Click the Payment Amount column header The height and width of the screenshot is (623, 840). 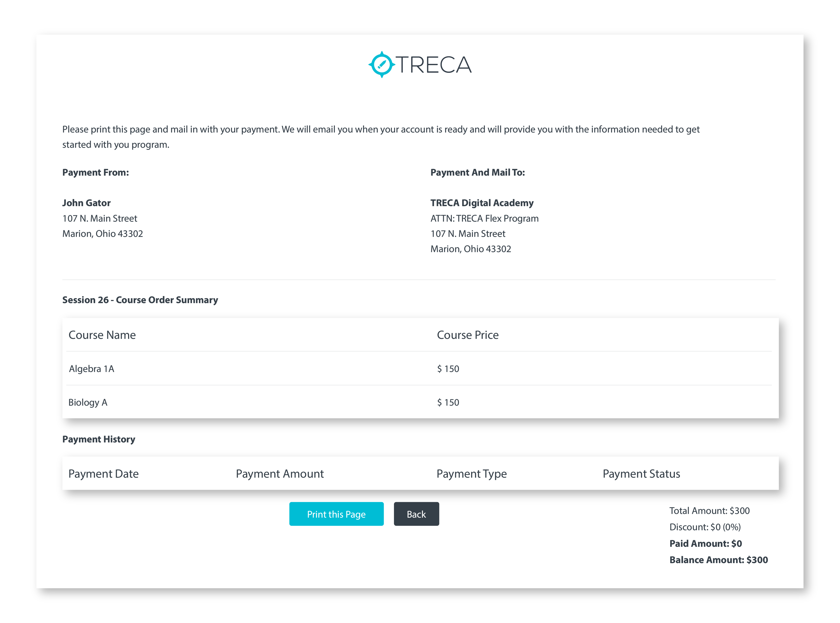click(x=280, y=474)
